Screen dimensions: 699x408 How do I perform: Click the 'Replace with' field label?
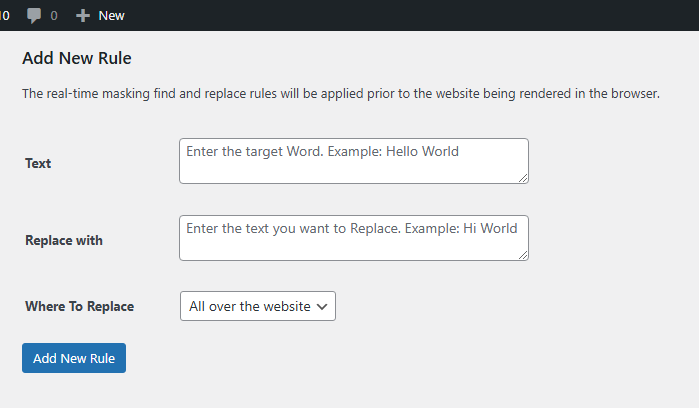(x=64, y=240)
